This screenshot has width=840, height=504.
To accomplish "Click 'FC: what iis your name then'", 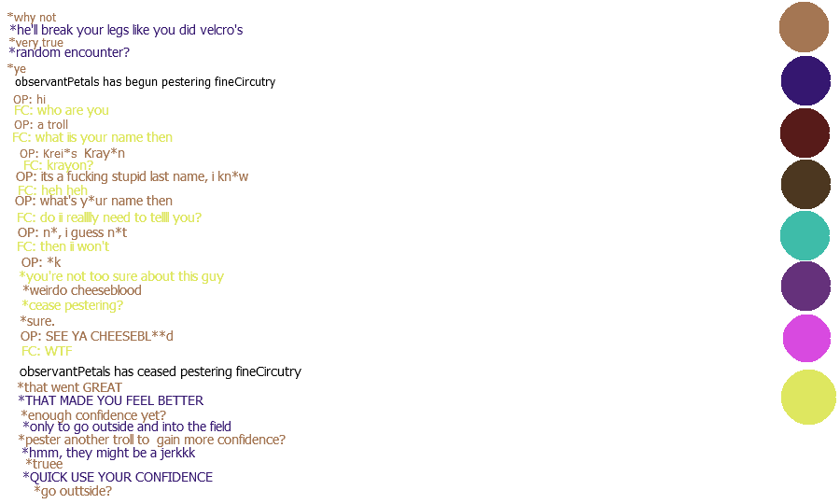I will pos(92,137).
